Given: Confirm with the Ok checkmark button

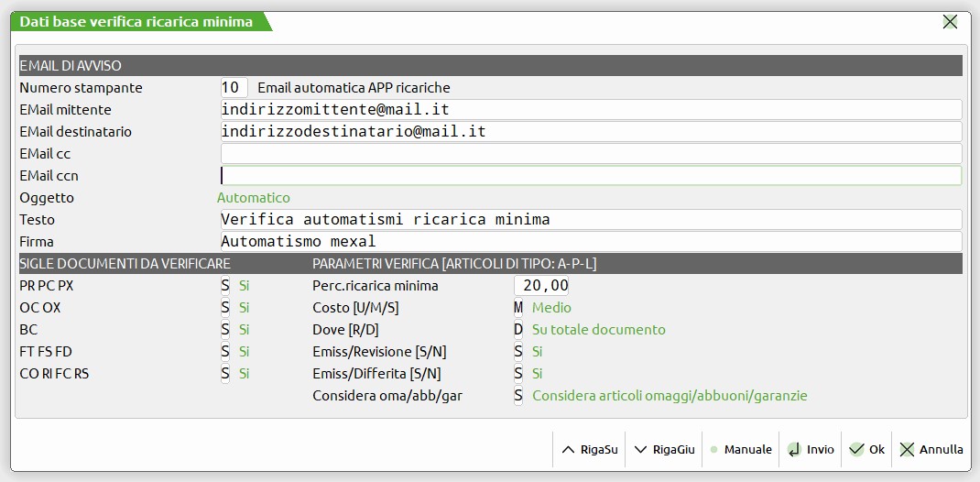Looking at the screenshot, I should coord(866,449).
